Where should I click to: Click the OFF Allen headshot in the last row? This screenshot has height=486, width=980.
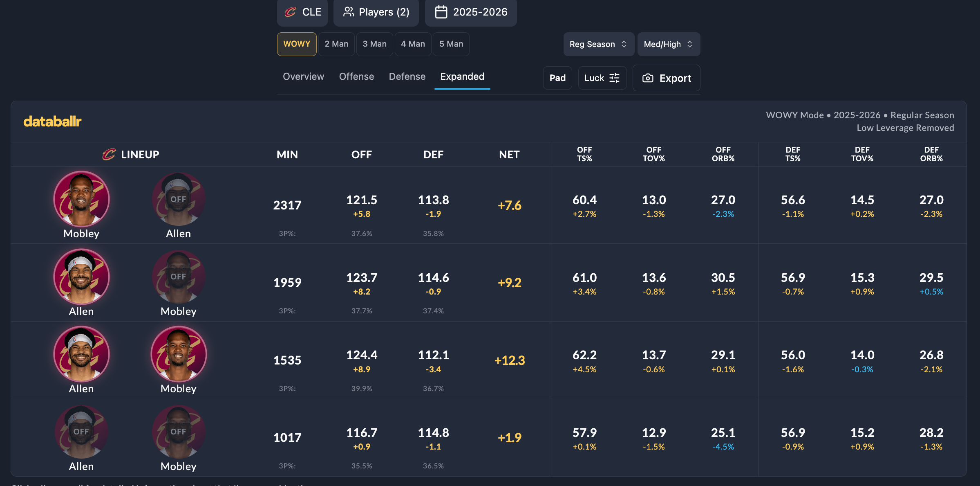pos(81,432)
